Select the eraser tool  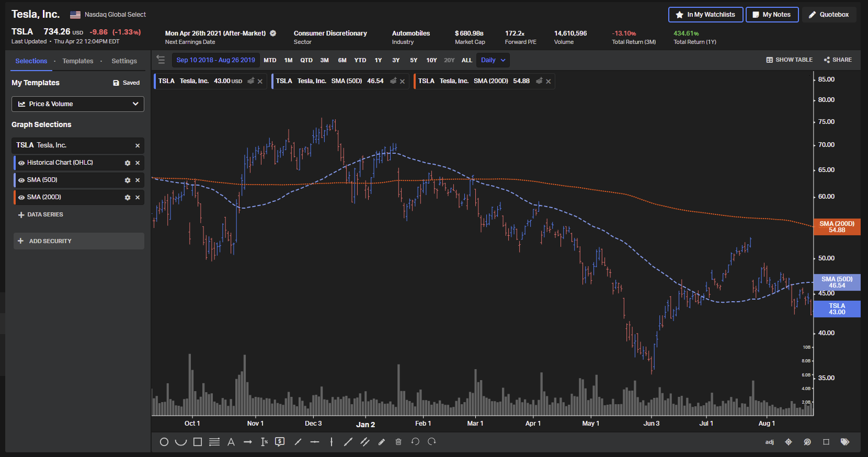(382, 442)
